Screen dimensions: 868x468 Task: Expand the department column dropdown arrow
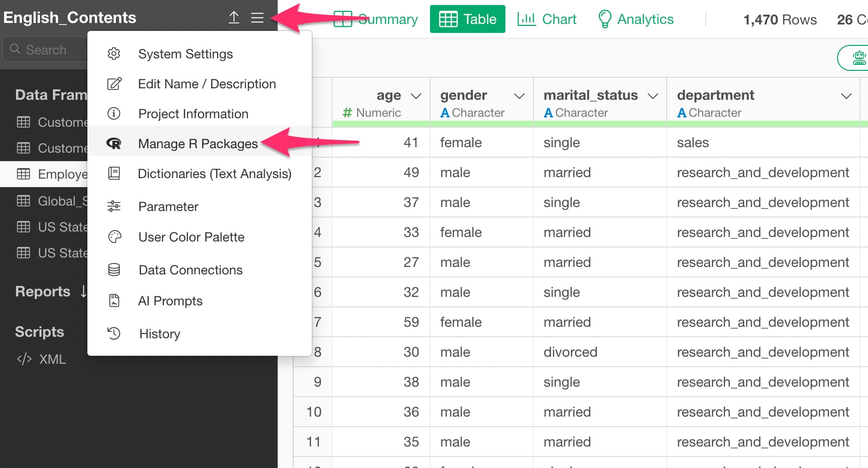click(846, 96)
